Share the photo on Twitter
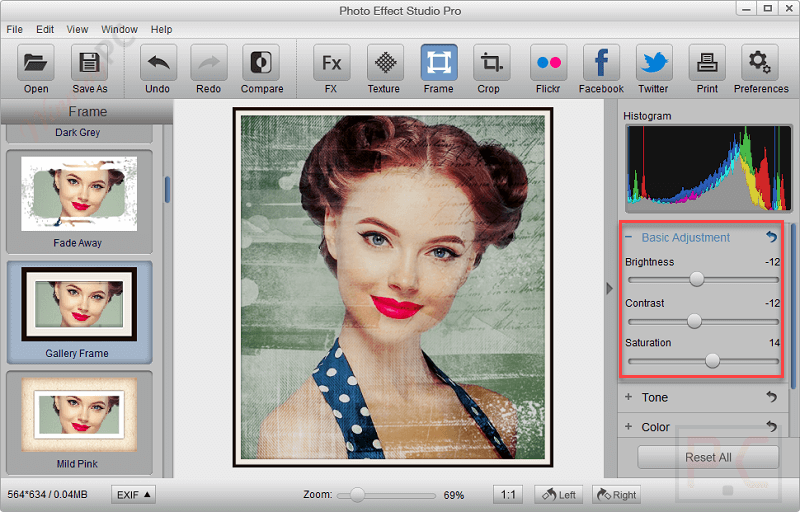 654,63
